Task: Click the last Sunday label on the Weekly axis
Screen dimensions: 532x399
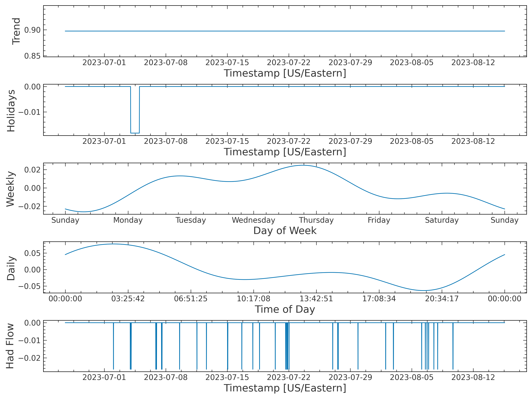Action: pos(505,220)
